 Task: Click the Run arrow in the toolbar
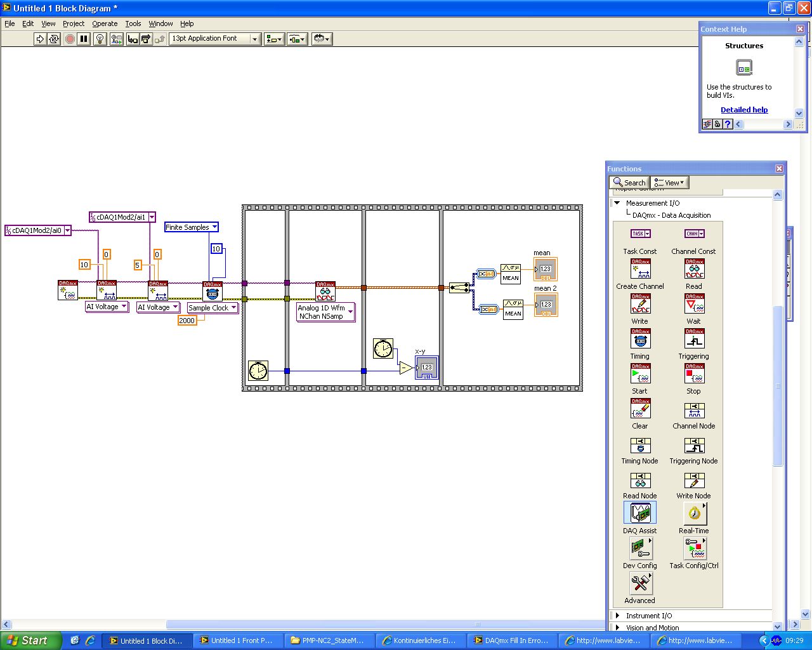pos(40,39)
